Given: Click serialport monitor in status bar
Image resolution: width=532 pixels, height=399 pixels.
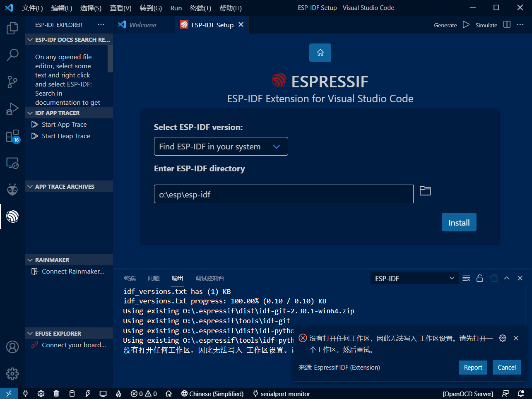Looking at the screenshot, I should click(x=281, y=394).
